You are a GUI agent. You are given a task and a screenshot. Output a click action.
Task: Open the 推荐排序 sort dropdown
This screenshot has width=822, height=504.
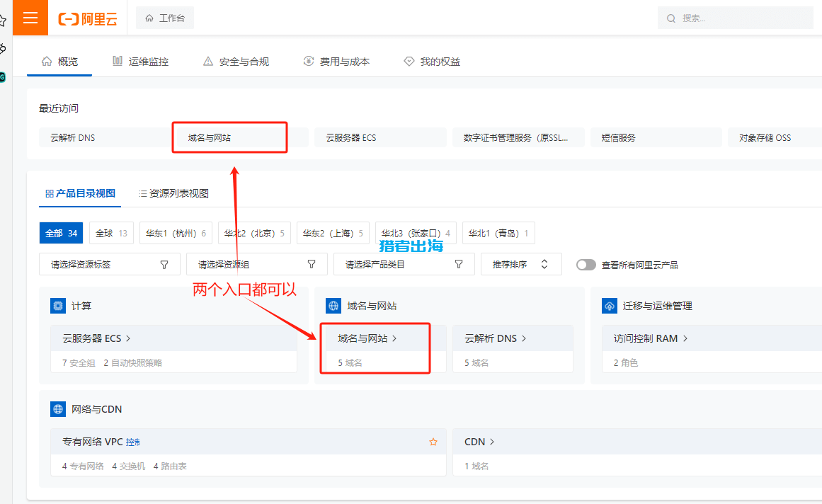tap(521, 264)
